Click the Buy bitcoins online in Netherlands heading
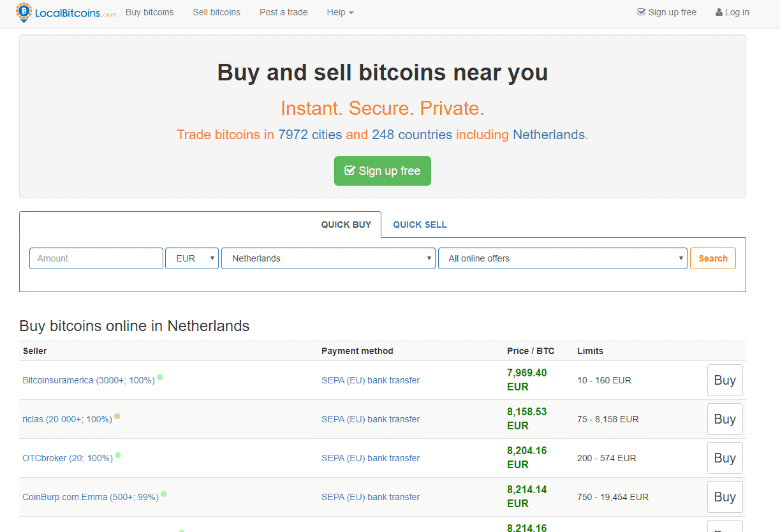This screenshot has height=532, width=780. tap(135, 326)
